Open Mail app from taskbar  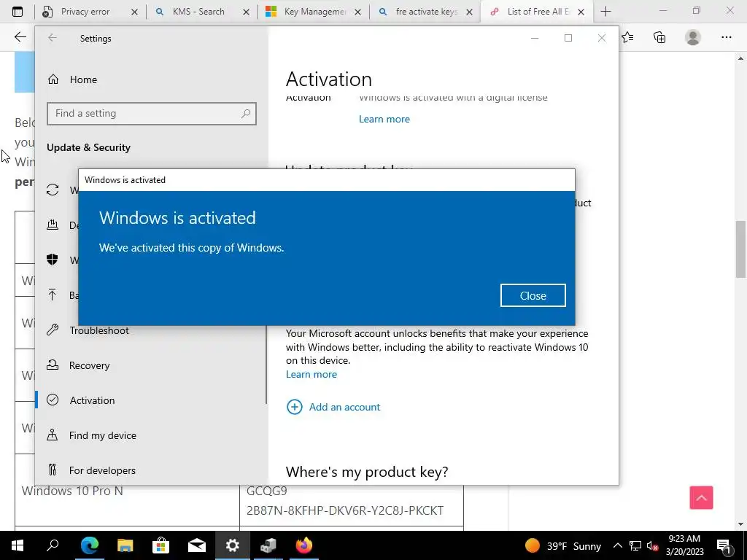[196, 545]
